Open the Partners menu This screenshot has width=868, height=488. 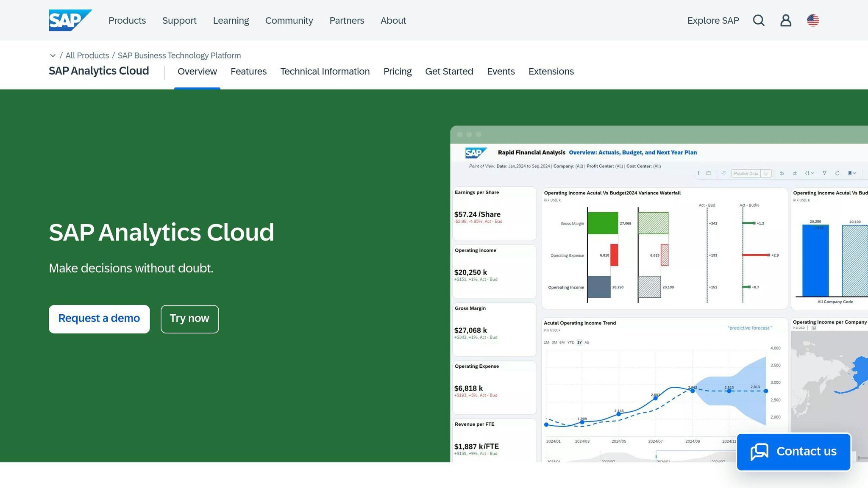[347, 20]
